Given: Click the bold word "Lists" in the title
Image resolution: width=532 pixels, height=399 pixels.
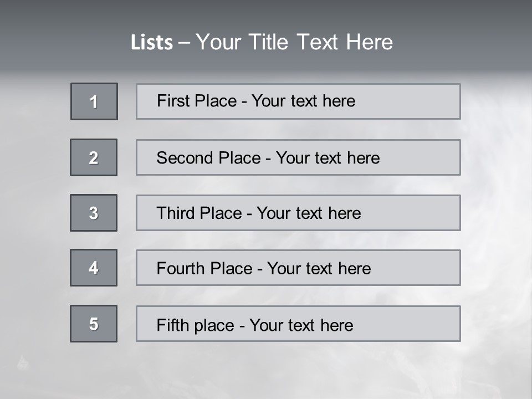Looking at the screenshot, I should 152,43.
